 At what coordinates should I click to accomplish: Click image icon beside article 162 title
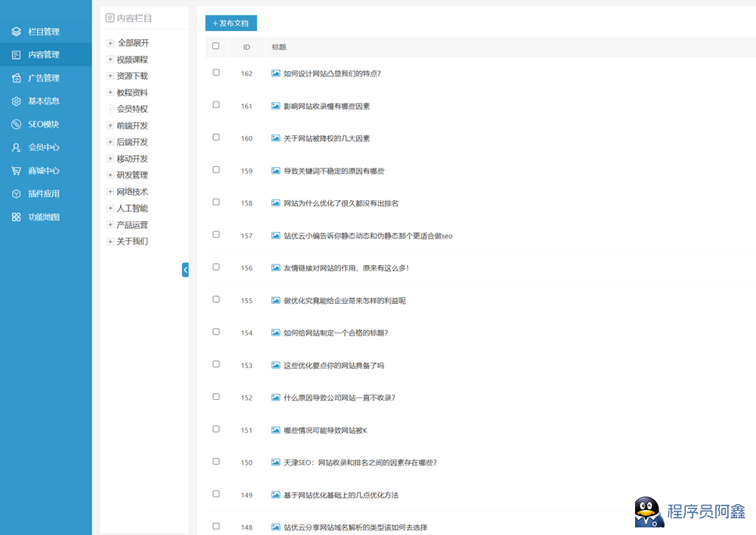point(276,73)
